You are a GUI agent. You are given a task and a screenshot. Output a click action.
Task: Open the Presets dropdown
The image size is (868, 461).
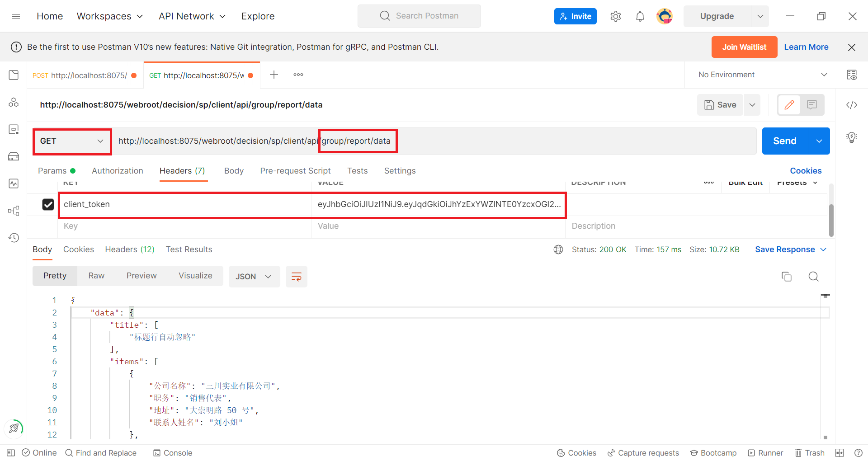(x=797, y=183)
